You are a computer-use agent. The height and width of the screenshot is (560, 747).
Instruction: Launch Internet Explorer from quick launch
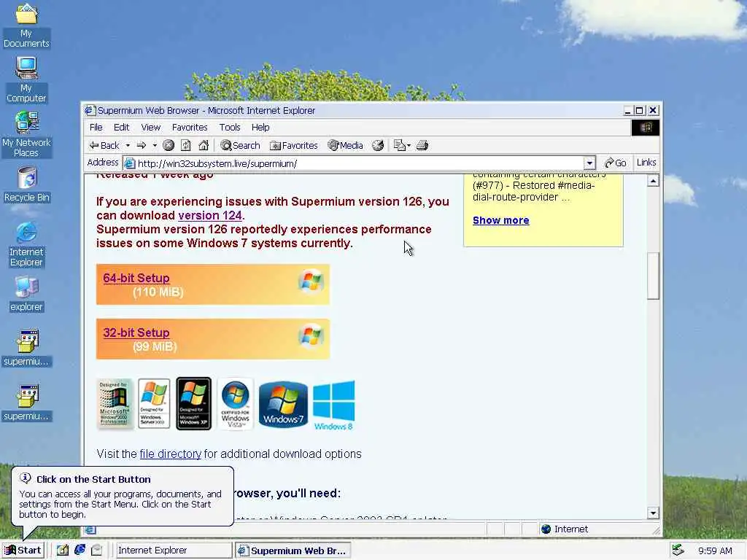pos(80,551)
